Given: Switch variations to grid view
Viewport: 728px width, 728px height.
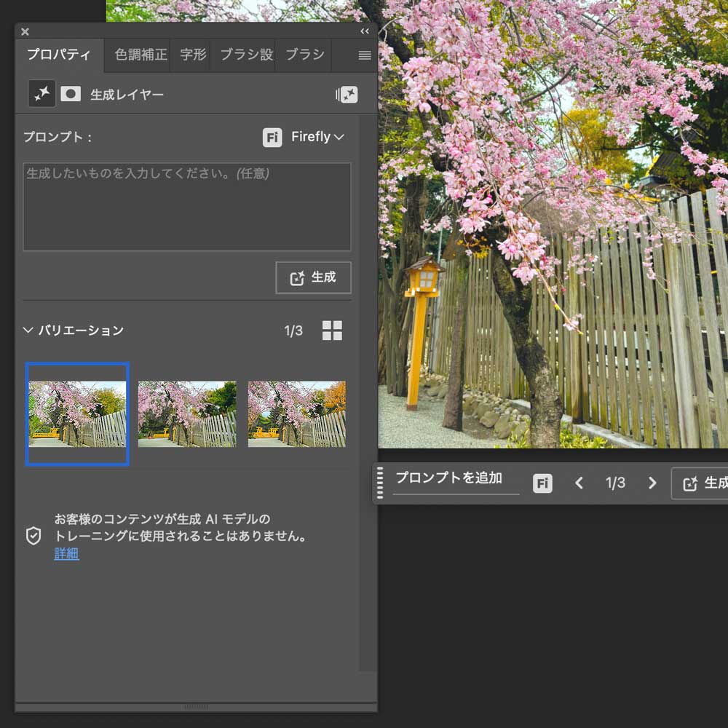Looking at the screenshot, I should [x=332, y=330].
